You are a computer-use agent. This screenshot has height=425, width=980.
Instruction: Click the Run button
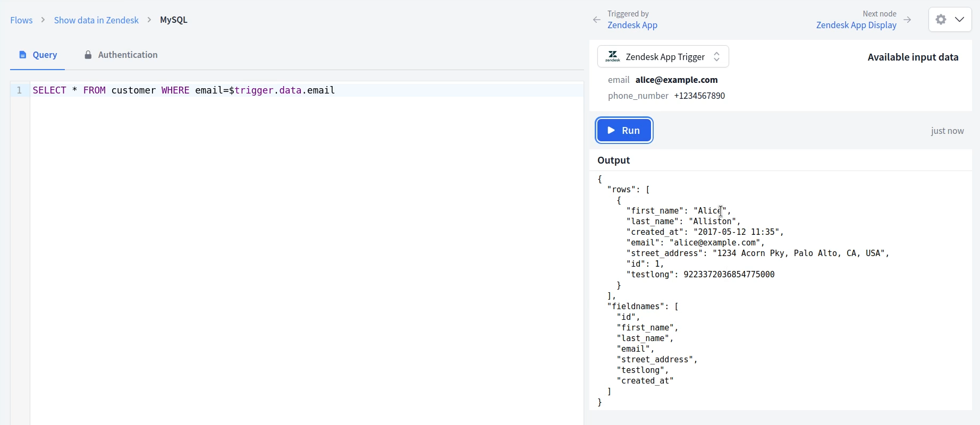point(624,130)
